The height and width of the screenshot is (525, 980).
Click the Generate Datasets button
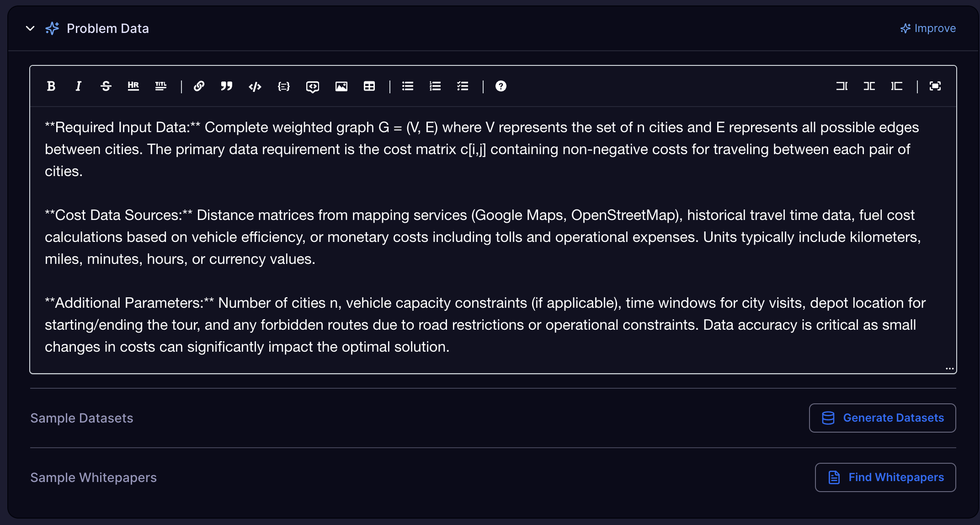pyautogui.click(x=882, y=418)
